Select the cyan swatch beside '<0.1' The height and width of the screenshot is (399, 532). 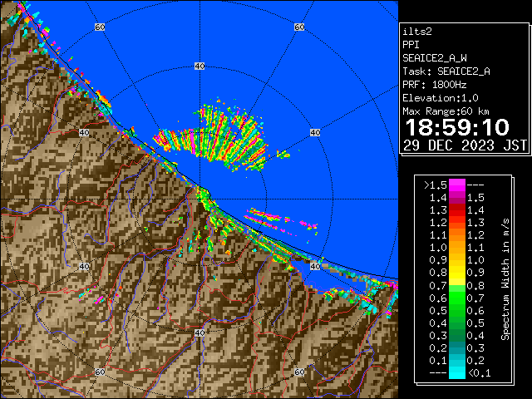[x=457, y=372]
